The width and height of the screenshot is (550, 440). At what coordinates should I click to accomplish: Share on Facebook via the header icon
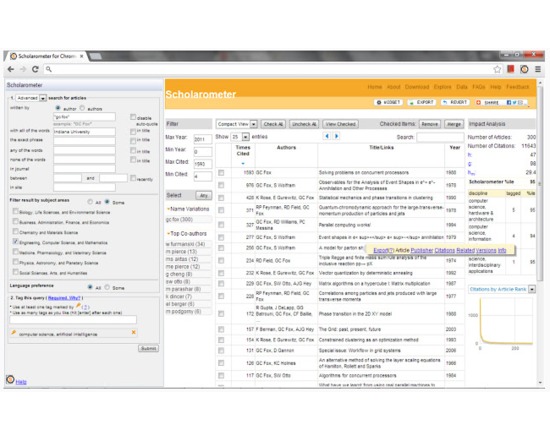[x=509, y=102]
